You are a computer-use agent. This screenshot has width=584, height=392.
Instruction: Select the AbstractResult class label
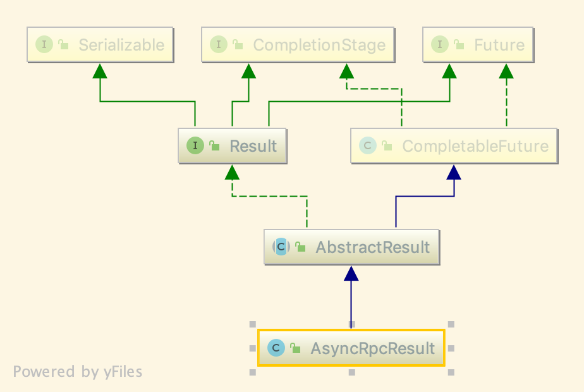(373, 247)
